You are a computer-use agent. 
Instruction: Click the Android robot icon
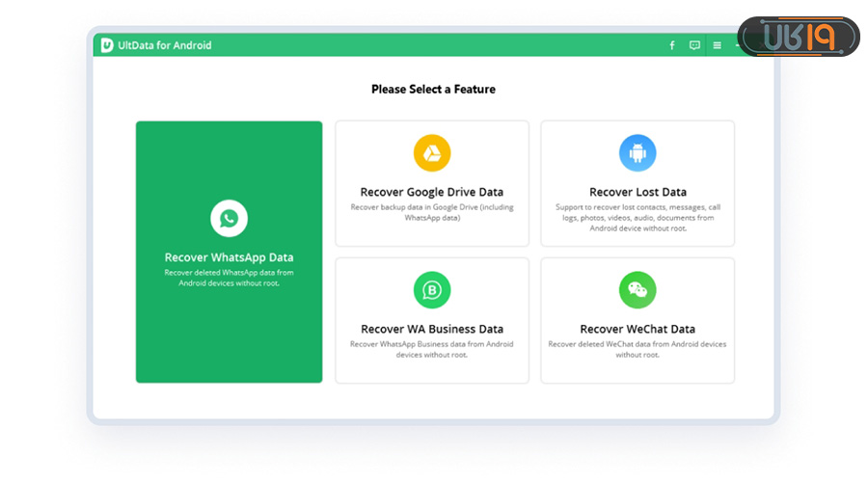coord(637,153)
